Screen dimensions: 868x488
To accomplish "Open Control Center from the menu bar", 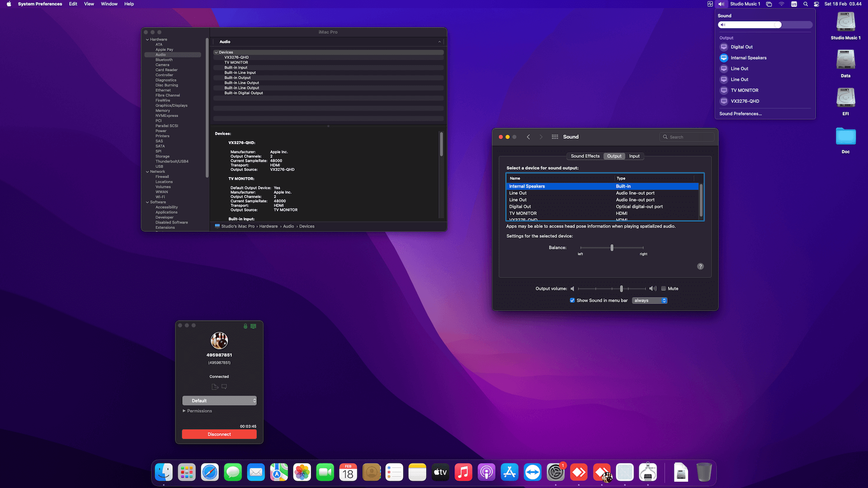I will pos(816,4).
